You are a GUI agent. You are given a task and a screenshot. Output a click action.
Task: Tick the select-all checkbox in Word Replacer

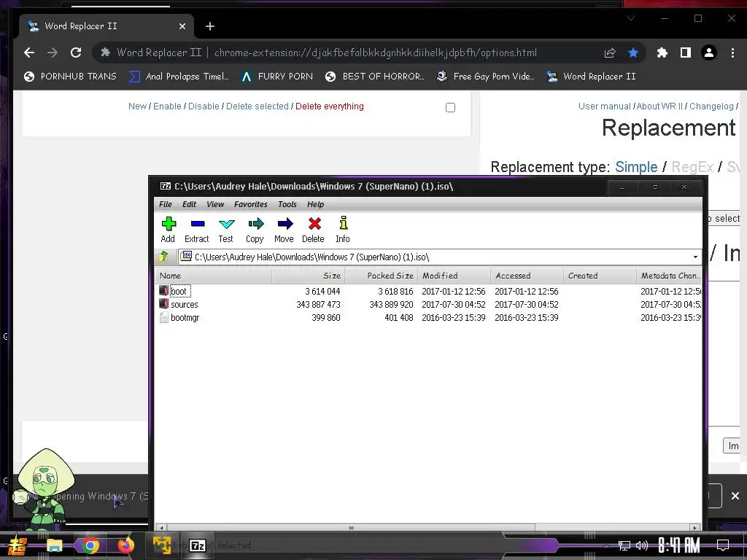point(450,108)
